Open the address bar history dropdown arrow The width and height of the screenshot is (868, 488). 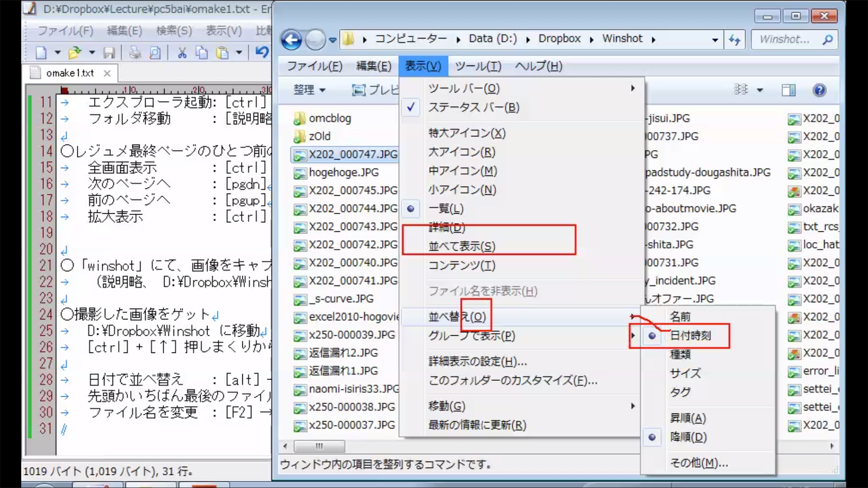(x=715, y=40)
